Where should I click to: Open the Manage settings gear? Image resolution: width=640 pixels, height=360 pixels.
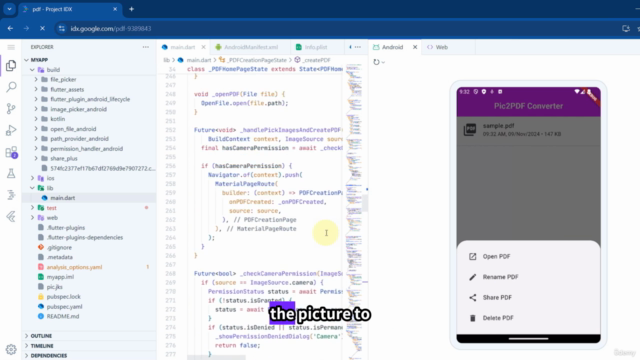point(11,349)
